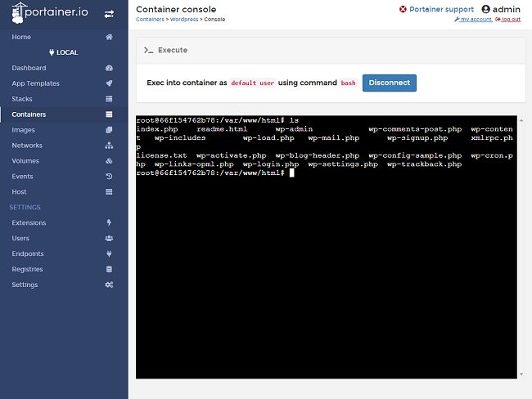This screenshot has width=532, height=399.
Task: Click the Users group icon
Action: coord(109,238)
